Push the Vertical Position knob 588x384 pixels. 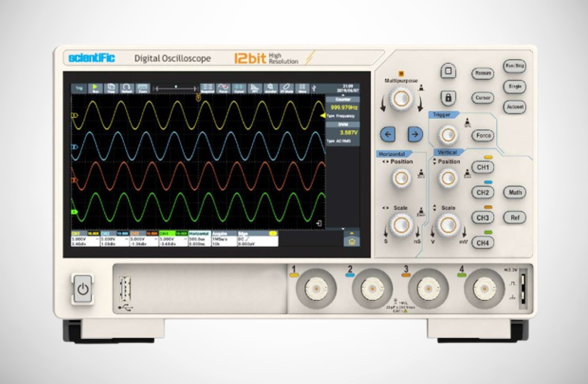(448, 178)
